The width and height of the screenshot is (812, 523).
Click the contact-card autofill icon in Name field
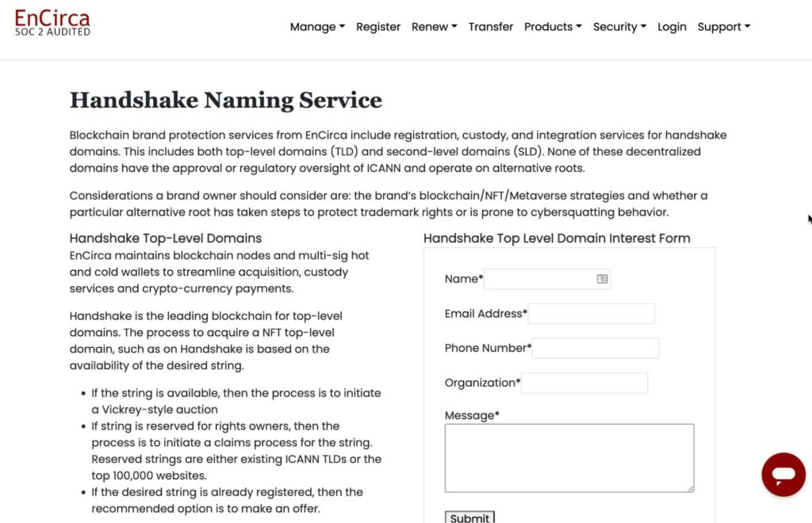pyautogui.click(x=602, y=279)
